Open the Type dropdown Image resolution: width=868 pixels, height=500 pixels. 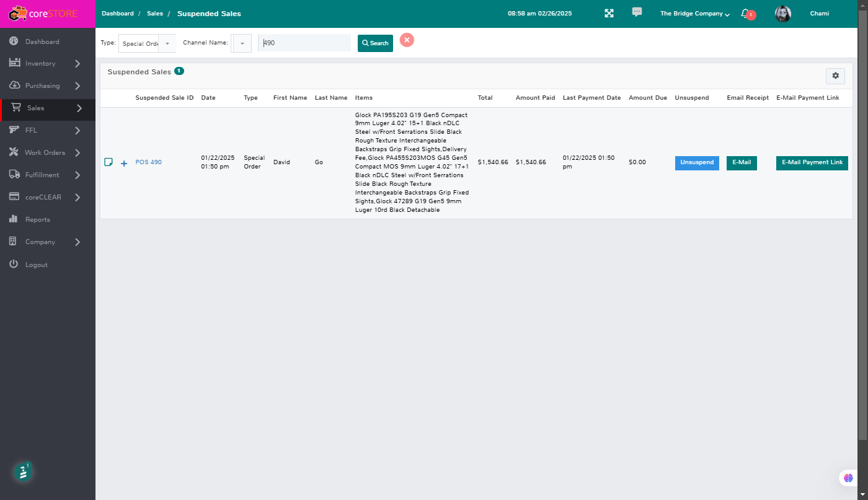(x=147, y=43)
